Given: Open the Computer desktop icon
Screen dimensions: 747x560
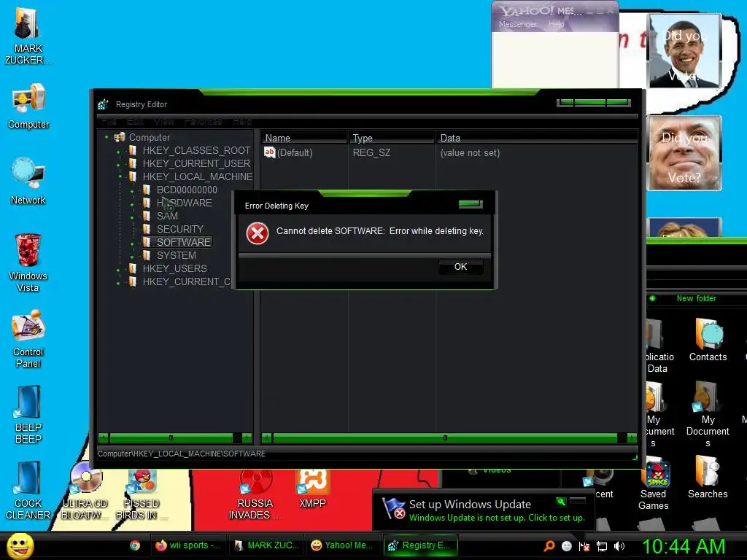Looking at the screenshot, I should [x=28, y=106].
